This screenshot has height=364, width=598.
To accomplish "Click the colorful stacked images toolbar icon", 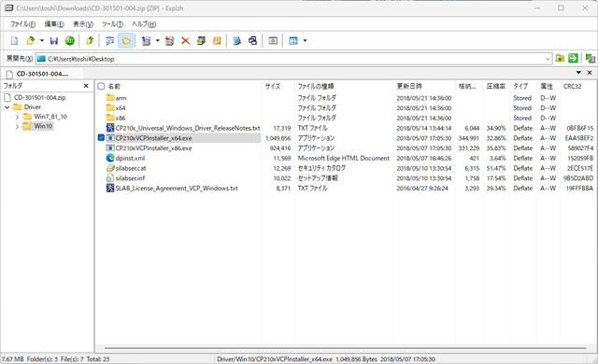I will coord(201,41).
